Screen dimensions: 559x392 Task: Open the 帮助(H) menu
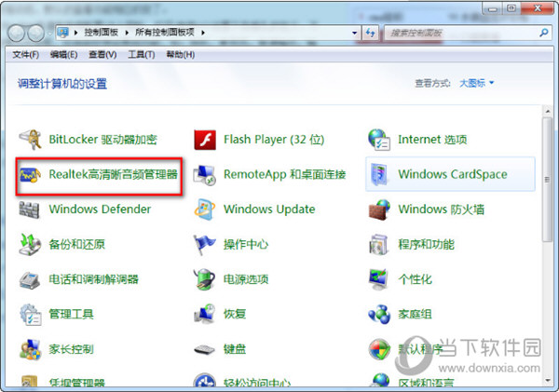pos(181,55)
